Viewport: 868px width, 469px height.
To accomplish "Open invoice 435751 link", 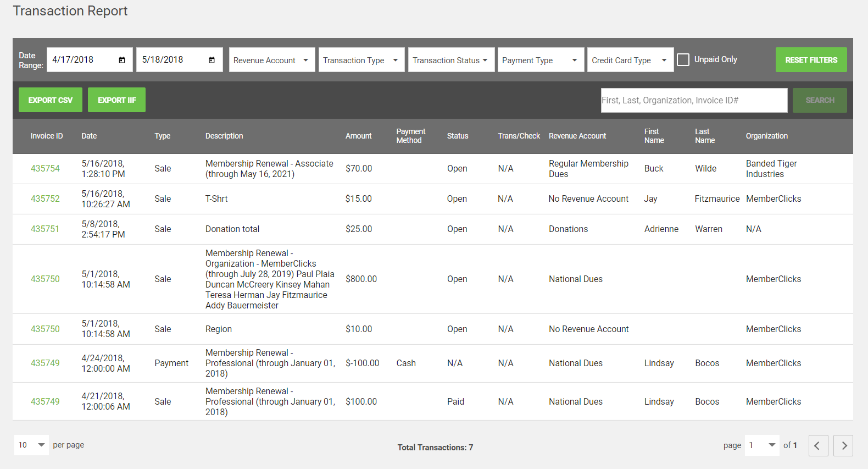I will (45, 229).
